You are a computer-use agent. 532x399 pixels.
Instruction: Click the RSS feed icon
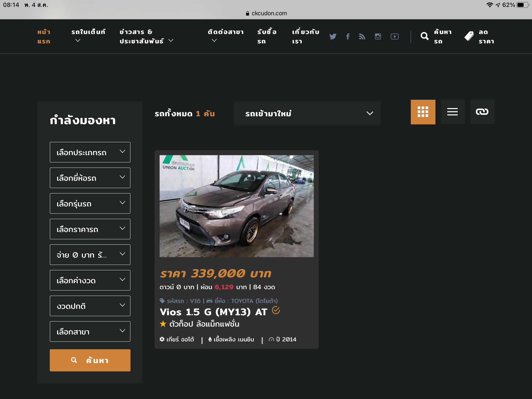click(x=362, y=36)
